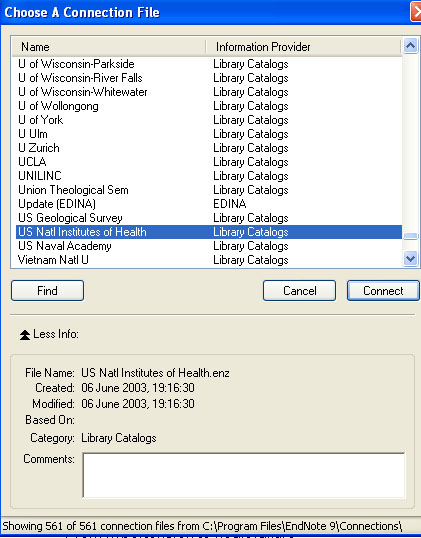Screen dimensions: 421x538
Task: Click the Cancel button
Action: tap(299, 291)
